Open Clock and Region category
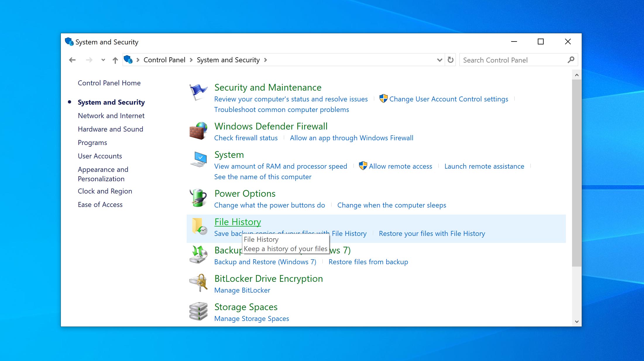This screenshot has height=361, width=644. coord(105,191)
